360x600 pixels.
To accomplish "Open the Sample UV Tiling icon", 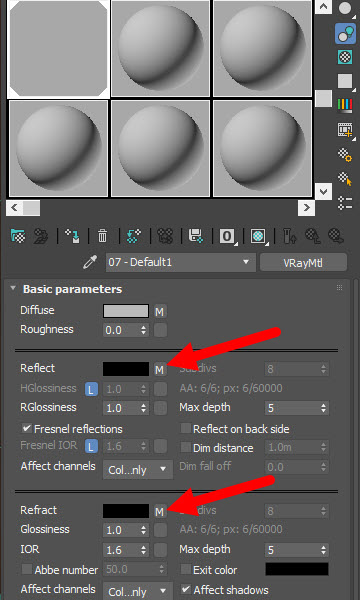I will click(x=345, y=81).
